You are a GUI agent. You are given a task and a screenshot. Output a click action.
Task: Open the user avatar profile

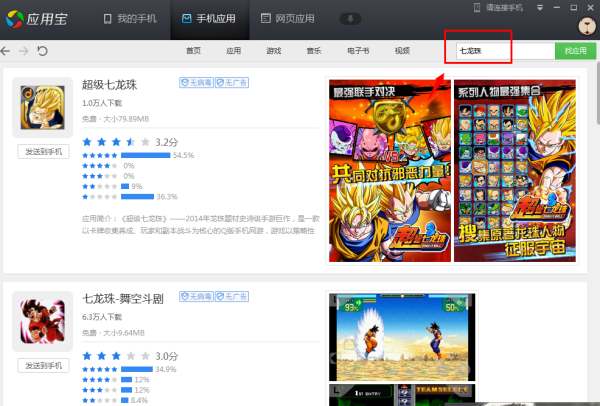[x=587, y=26]
